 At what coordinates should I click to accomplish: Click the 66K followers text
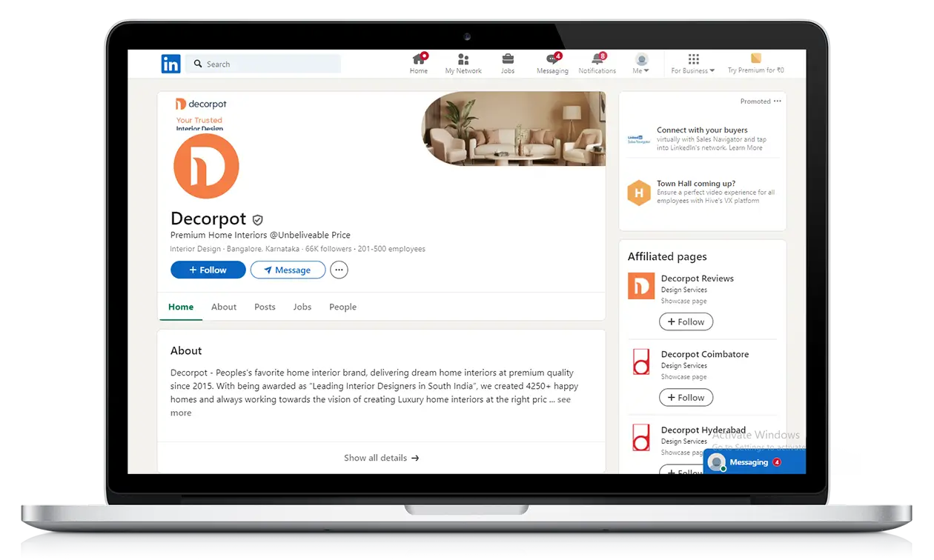[x=329, y=249]
